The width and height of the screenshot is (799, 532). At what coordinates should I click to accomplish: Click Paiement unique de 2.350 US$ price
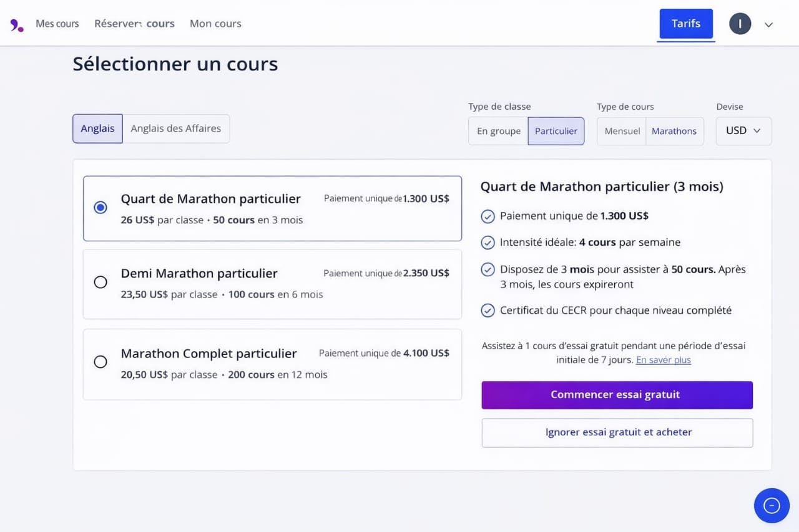[x=386, y=273]
